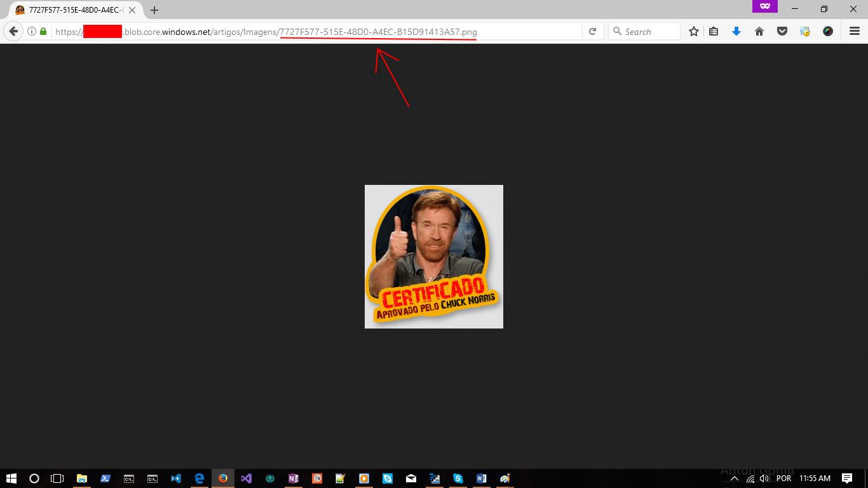Viewport: 868px width, 488px height.
Task: Open the 11:55 AM clock
Action: pos(815,478)
